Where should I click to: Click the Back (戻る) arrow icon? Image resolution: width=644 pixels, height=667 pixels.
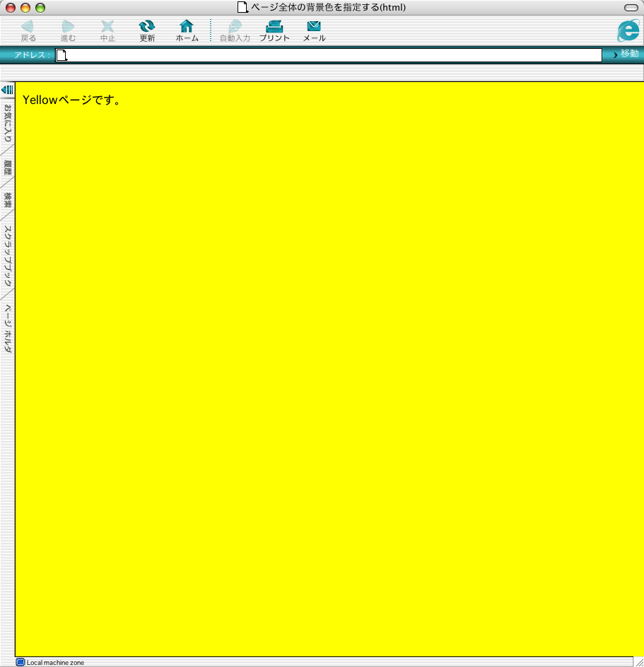(28, 27)
